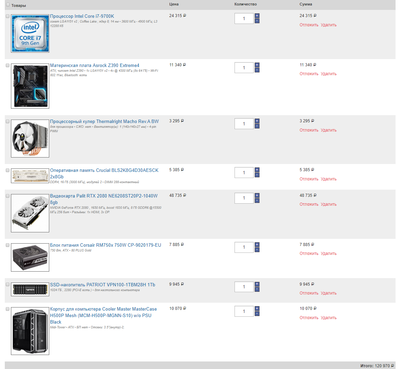The height and width of the screenshot is (369, 400).
Task: Decrease quantity of Asrock Z390 Extreme4 motherboard
Action: (x=257, y=70)
